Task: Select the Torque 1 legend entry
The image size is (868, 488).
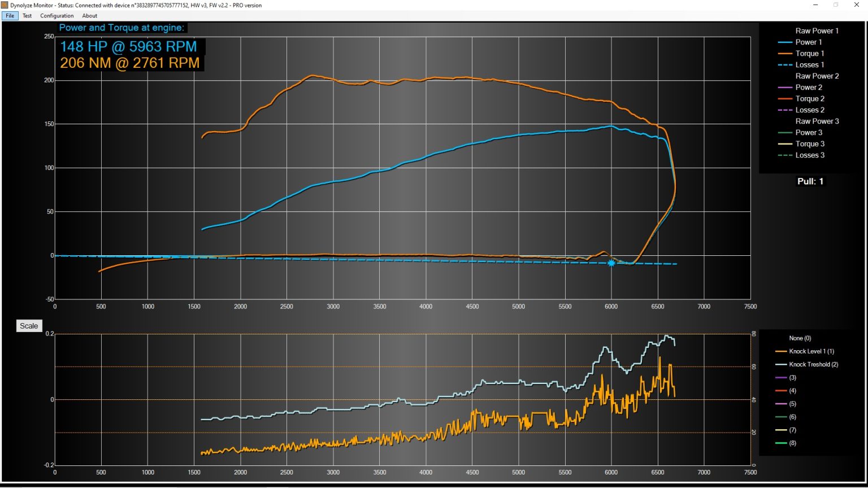Action: tap(809, 53)
